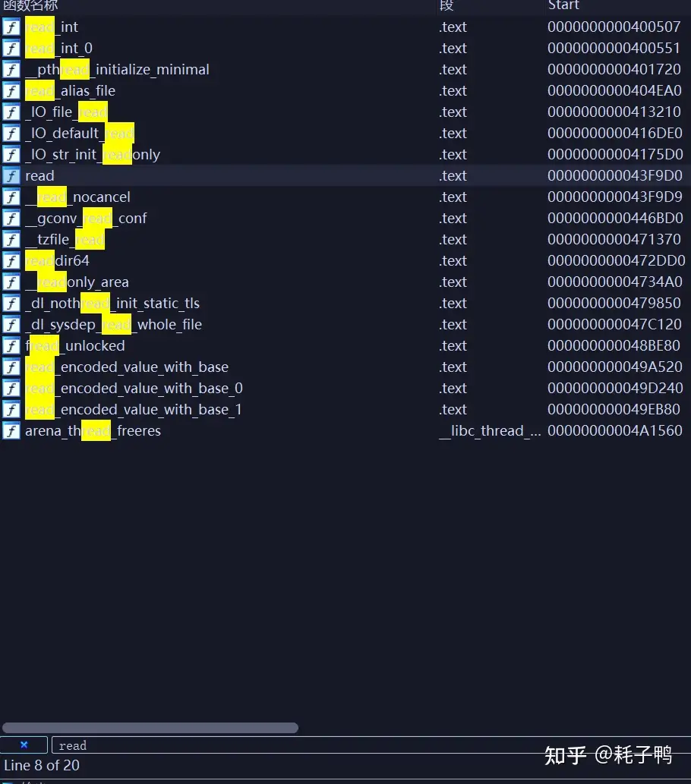Click the .text segment cell of read_int

pyautogui.click(x=453, y=27)
